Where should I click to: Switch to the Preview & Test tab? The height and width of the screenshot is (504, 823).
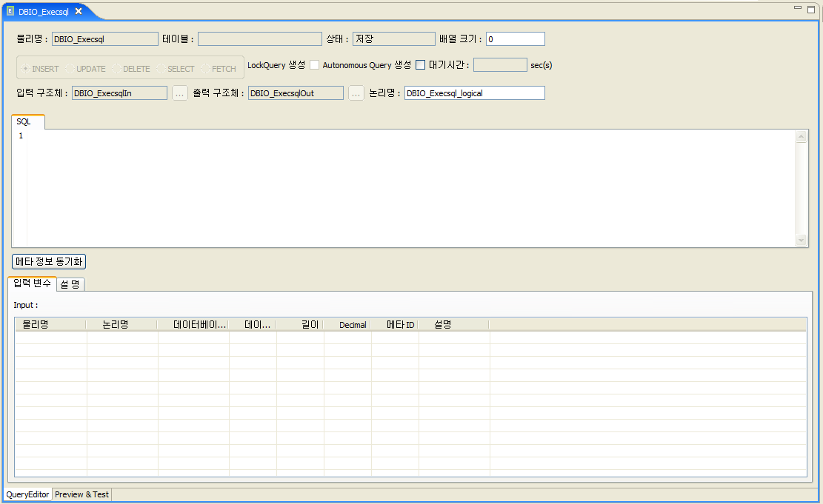pos(81,494)
